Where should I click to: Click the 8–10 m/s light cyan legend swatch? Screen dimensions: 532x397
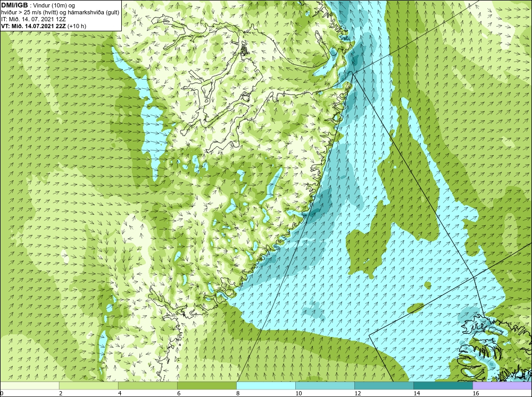pyautogui.click(x=265, y=385)
